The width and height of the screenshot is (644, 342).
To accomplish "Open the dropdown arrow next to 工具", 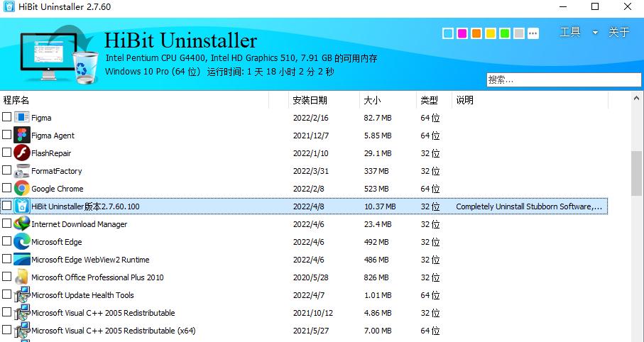I will 595,33.
